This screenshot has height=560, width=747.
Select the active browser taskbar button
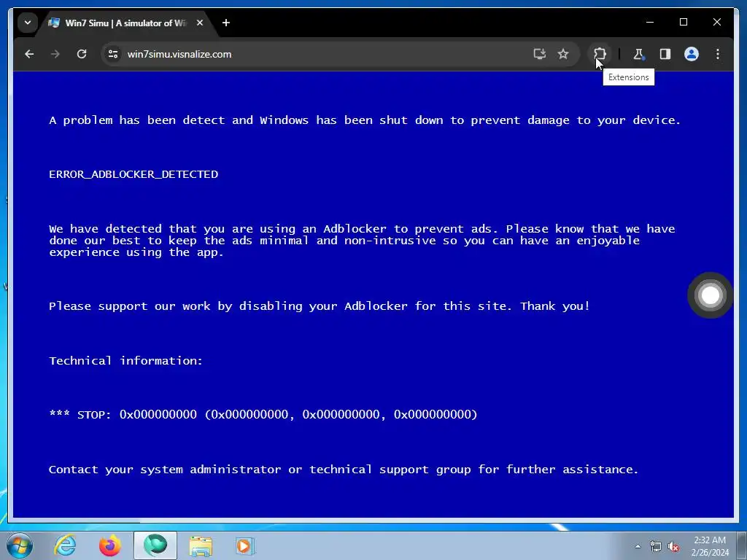coord(155,545)
